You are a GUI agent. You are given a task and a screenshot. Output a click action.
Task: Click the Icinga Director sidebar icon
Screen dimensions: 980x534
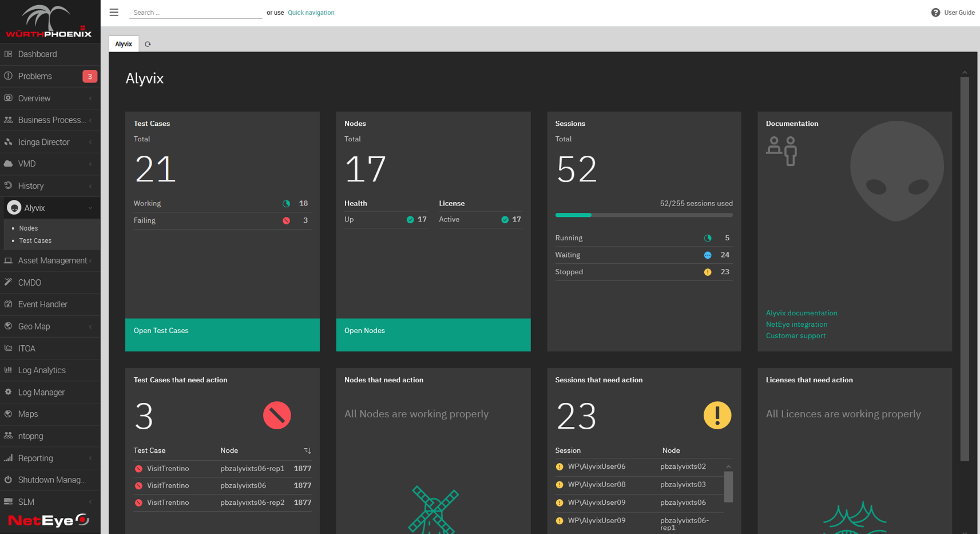(8, 142)
